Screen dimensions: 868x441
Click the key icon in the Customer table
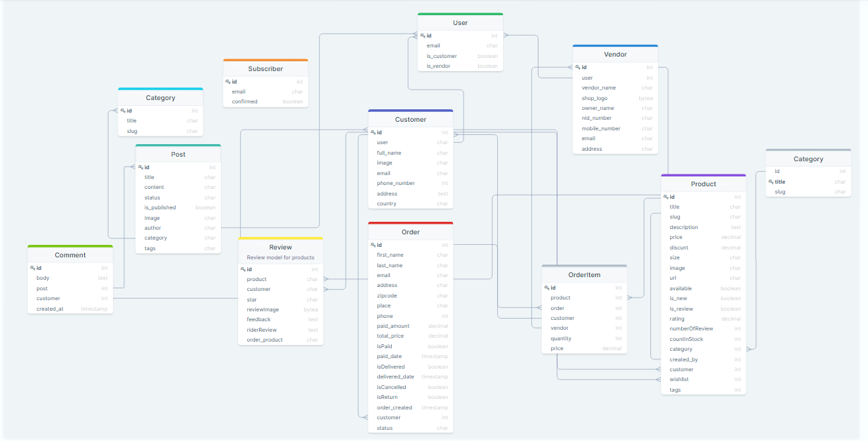tap(373, 132)
